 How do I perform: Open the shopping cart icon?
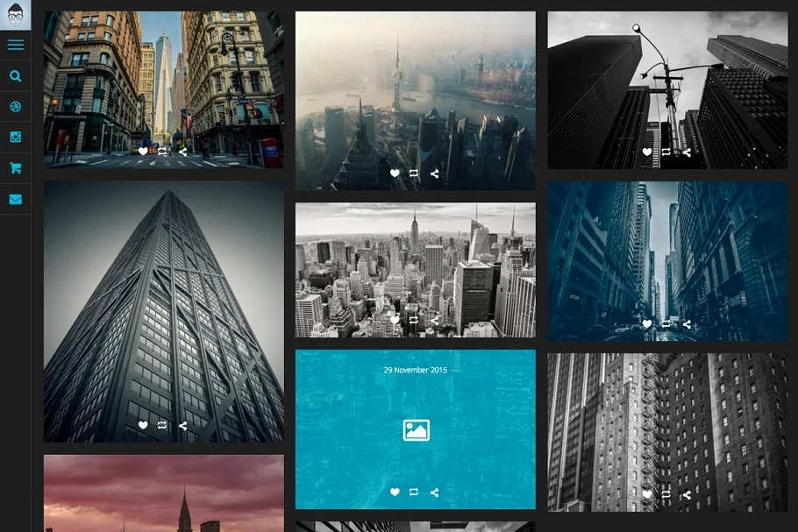(15, 168)
